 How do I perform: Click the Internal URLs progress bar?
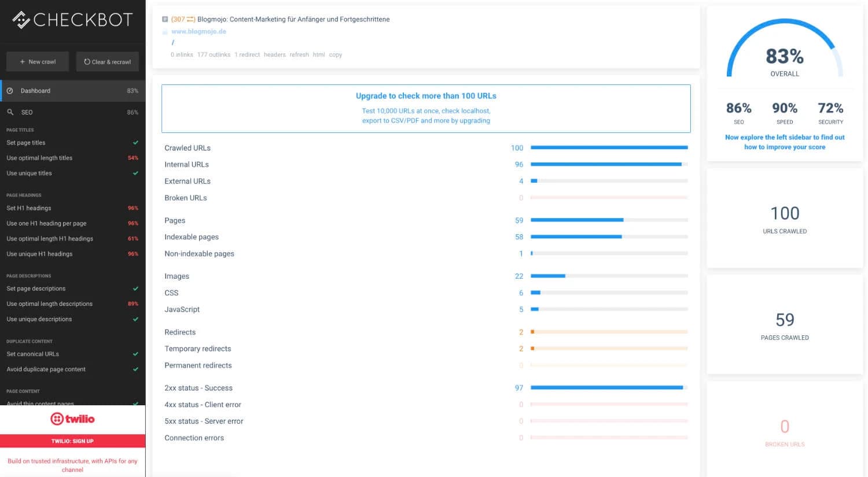[609, 165]
